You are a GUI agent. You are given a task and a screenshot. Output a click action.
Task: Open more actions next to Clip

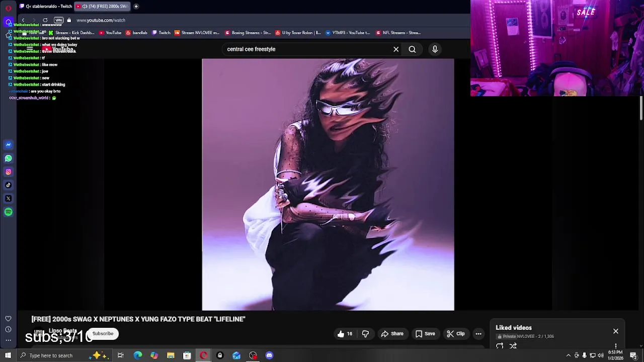[478, 334]
